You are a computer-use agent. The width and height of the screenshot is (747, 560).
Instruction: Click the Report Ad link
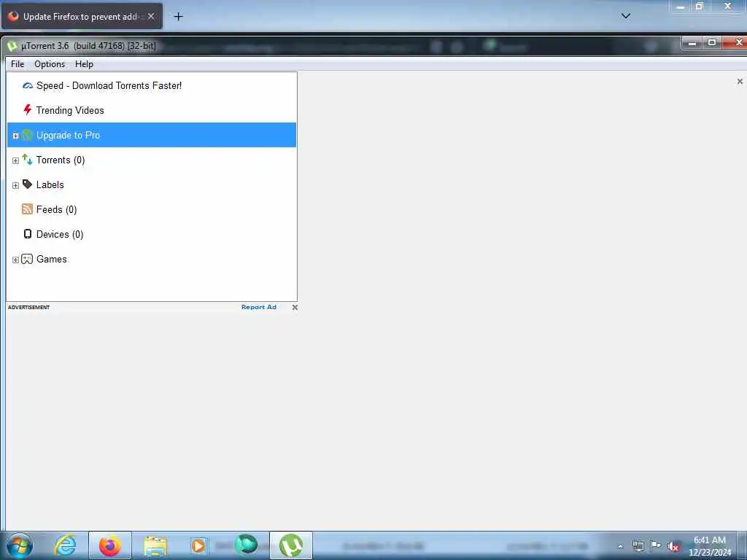click(259, 307)
